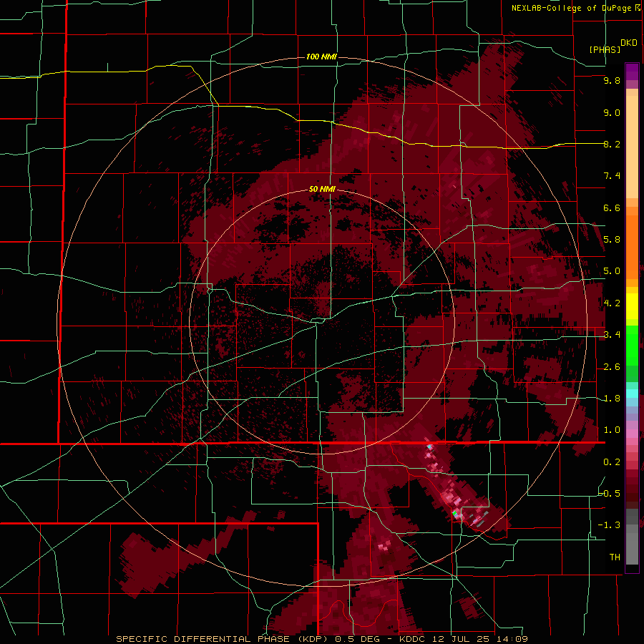
Task: Click the 4.2 value on the color scale
Action: [x=612, y=303]
